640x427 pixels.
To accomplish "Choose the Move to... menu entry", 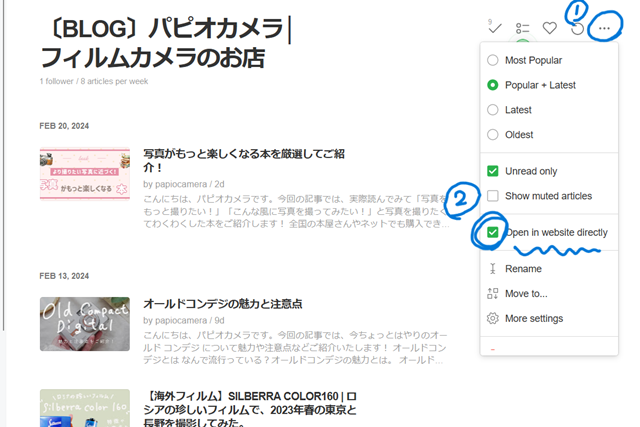I will (x=549, y=294).
